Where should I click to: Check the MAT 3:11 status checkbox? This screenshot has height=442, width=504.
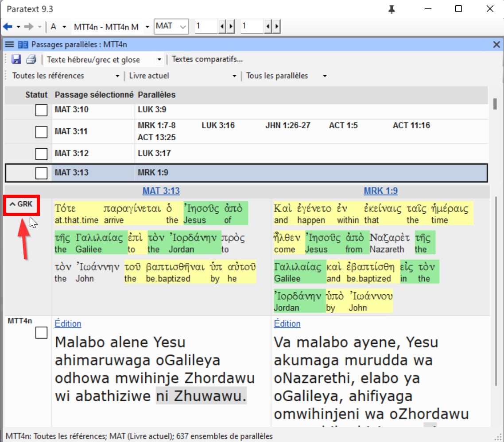(41, 132)
